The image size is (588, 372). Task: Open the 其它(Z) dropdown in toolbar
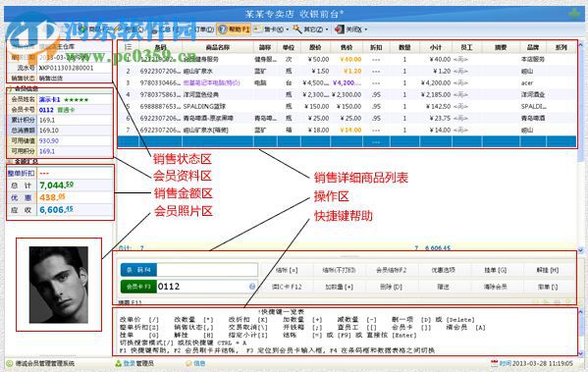point(327,29)
